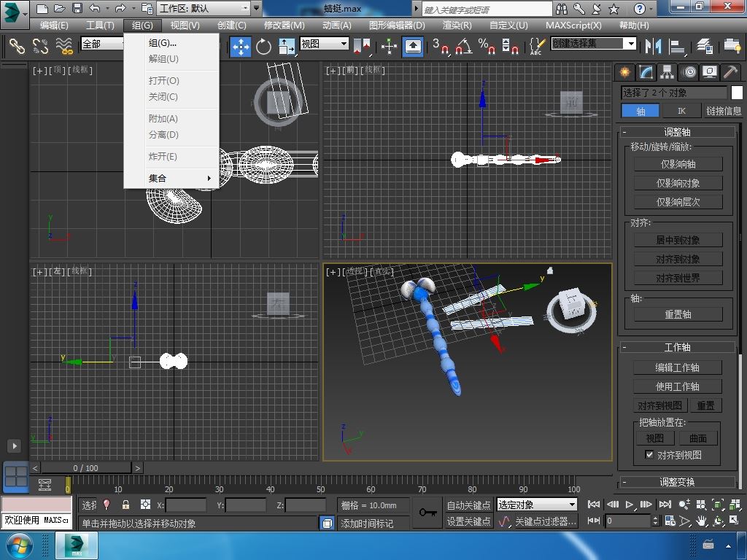Toggle the selection lock padlock
The image size is (747, 560).
125,505
